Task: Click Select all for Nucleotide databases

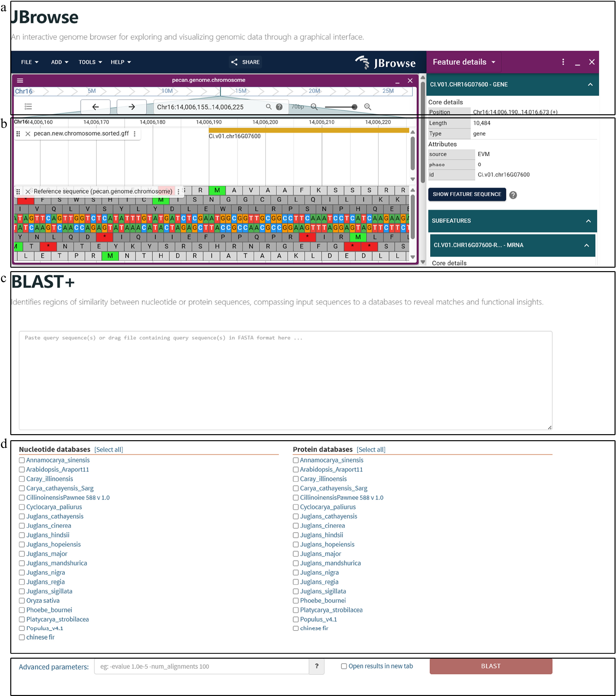Action: click(109, 450)
